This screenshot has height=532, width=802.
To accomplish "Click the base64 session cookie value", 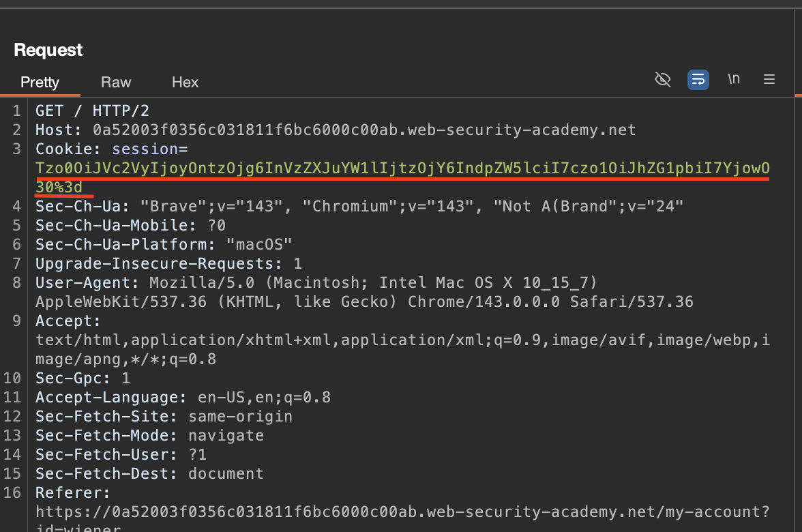I will click(402, 168).
